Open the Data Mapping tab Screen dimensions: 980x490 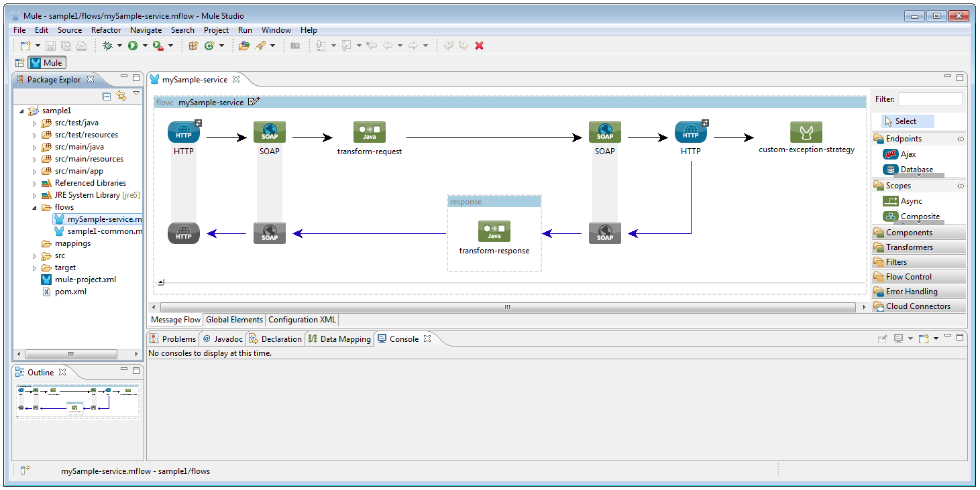[339, 339]
